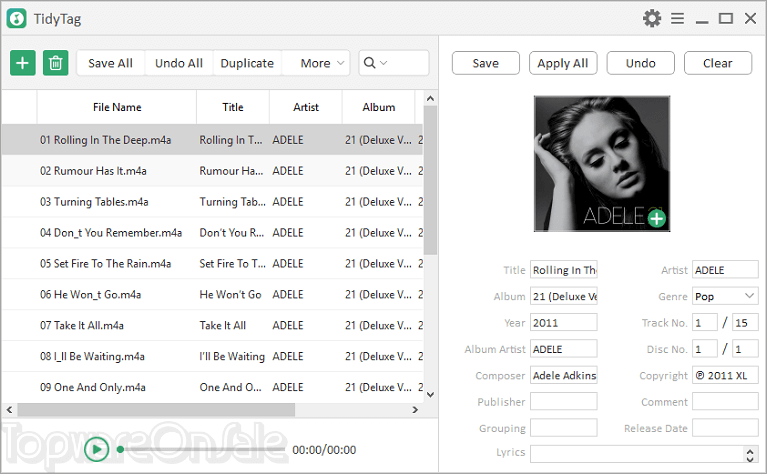Select 06 He Won_t Go.m4a

click(212, 294)
